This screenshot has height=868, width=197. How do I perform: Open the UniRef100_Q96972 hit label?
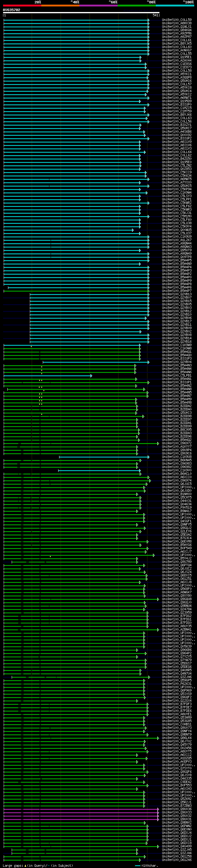point(177,443)
